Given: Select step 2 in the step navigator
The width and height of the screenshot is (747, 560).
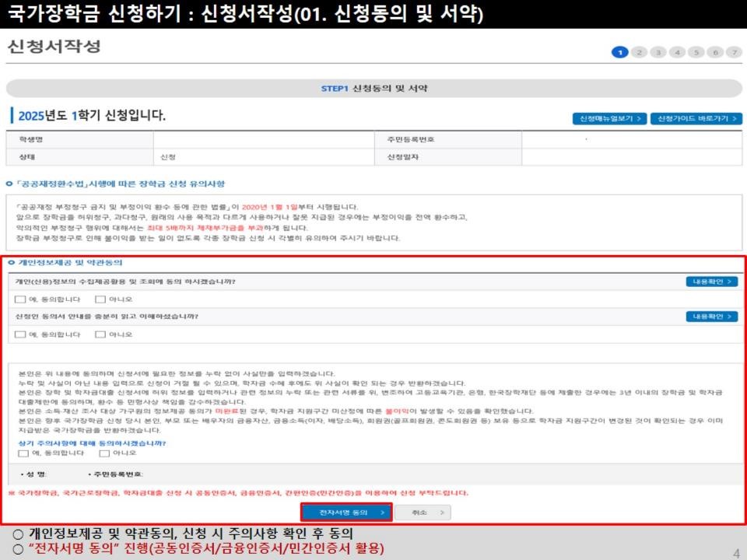Looking at the screenshot, I should 640,50.
